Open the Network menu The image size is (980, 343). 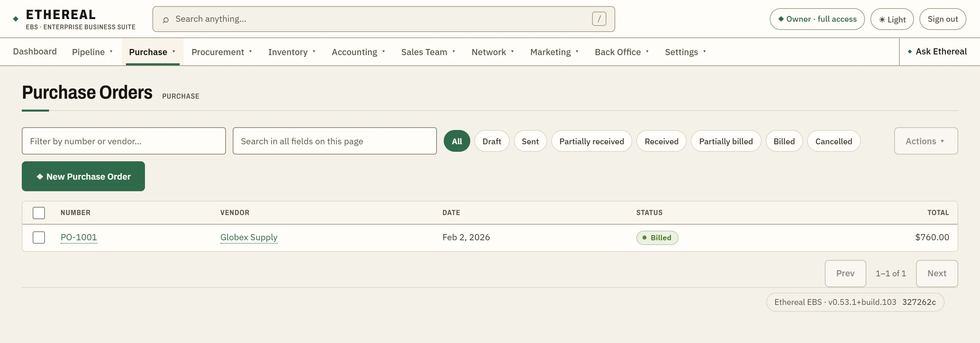tap(493, 52)
